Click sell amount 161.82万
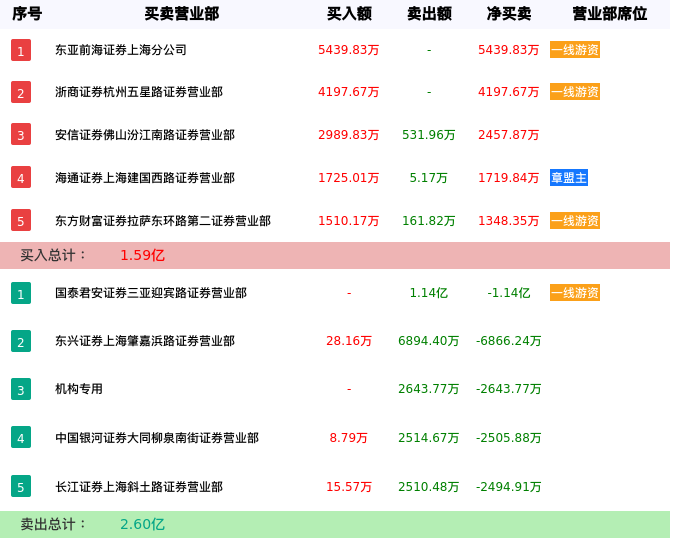Viewport: 676px width, 540px height. [x=429, y=221]
